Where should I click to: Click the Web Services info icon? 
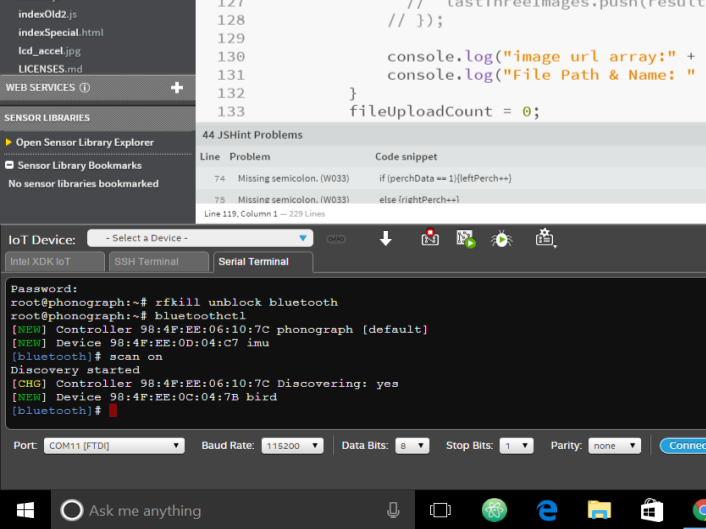click(85, 88)
